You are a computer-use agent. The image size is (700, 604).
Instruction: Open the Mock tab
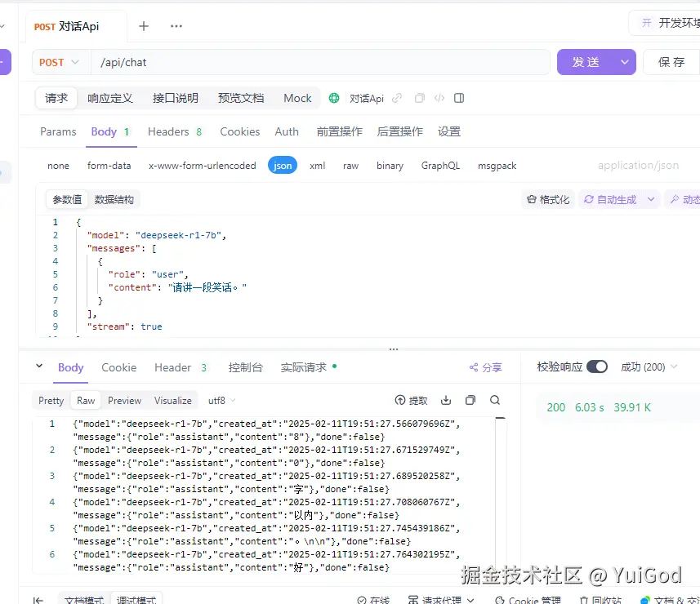coord(297,98)
